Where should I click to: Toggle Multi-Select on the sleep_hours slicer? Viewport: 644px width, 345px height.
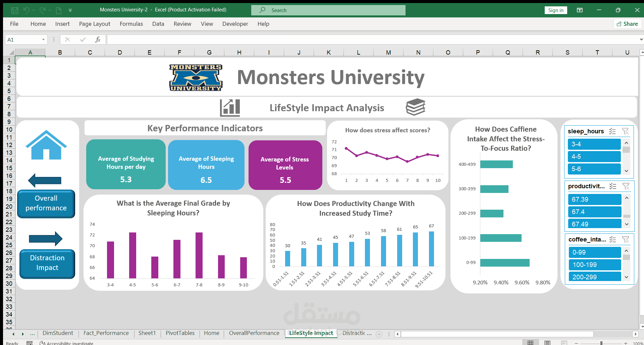click(x=612, y=131)
